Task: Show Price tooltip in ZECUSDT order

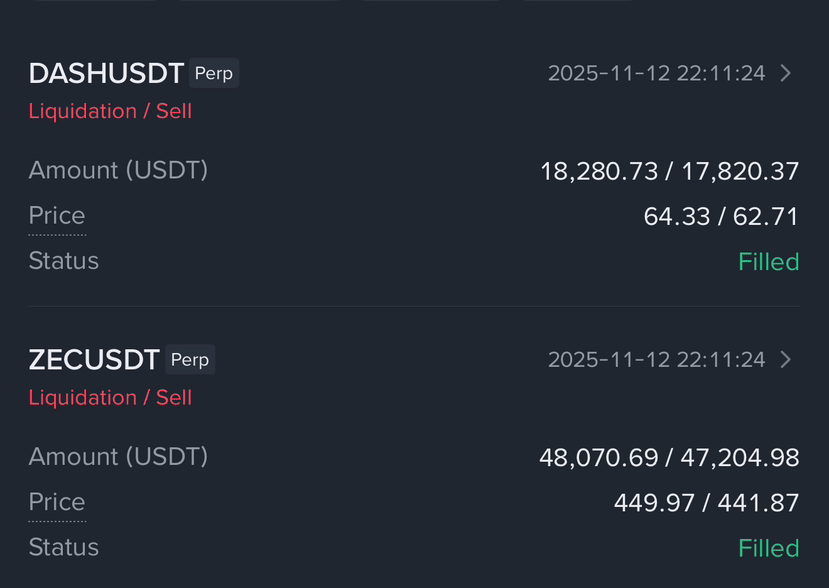Action: coord(57,502)
